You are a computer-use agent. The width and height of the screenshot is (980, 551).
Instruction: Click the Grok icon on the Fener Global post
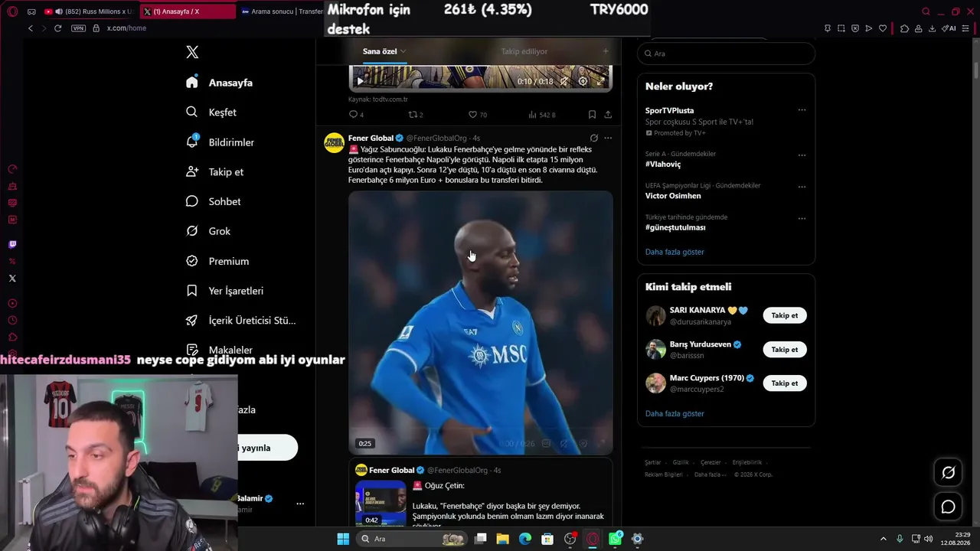[x=593, y=139]
